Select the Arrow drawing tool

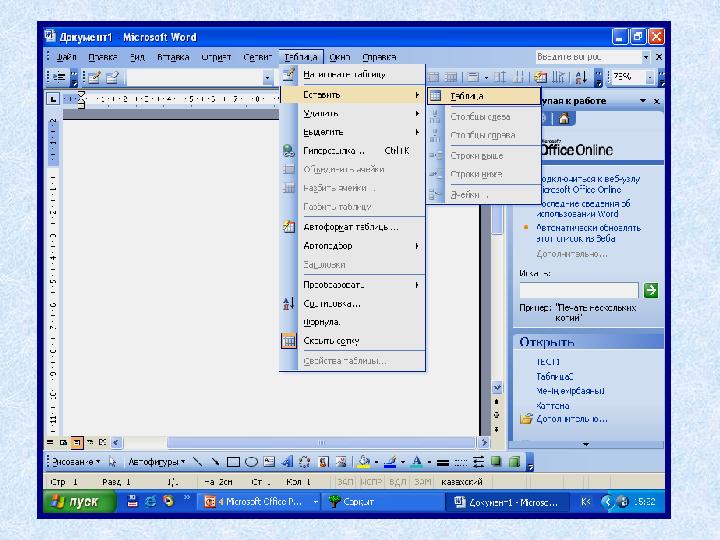(x=215, y=461)
